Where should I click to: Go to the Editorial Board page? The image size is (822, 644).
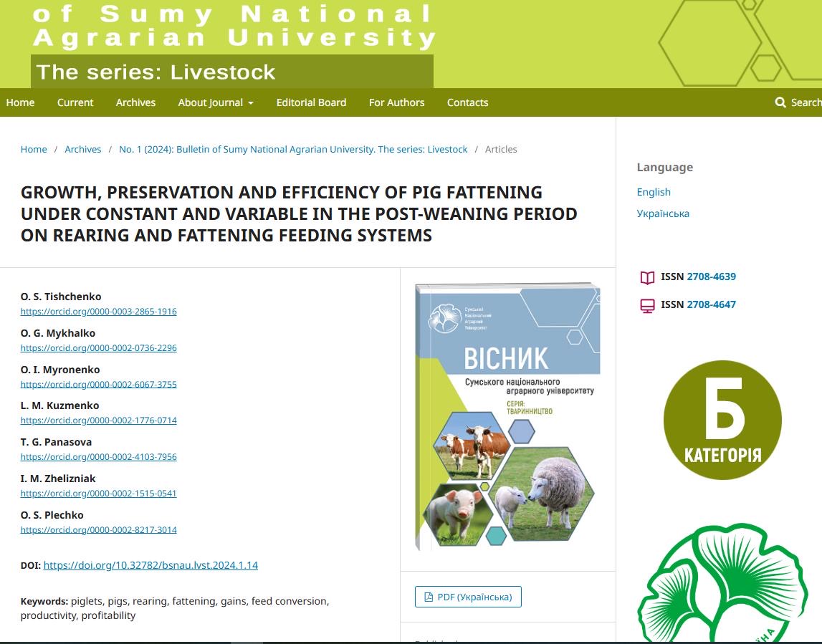(311, 102)
